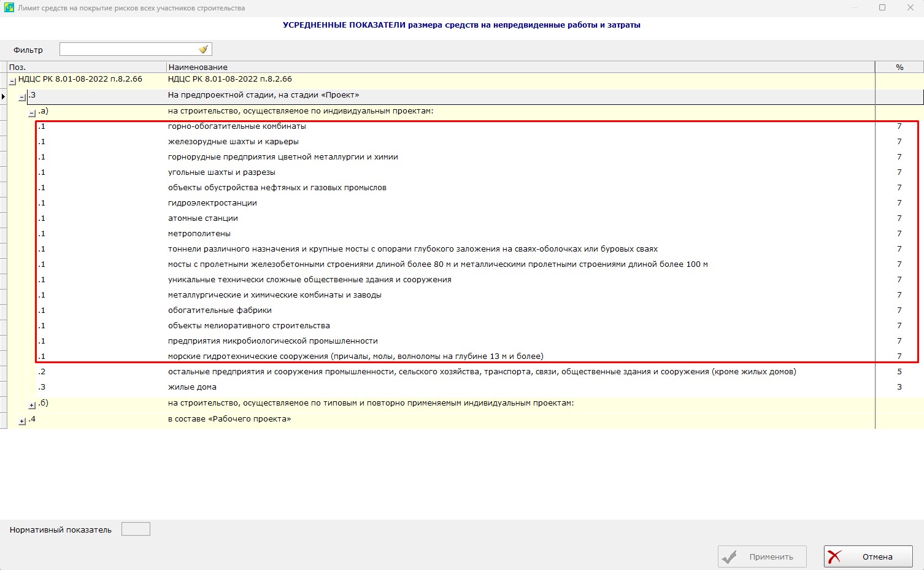Click the % column header

click(x=898, y=67)
